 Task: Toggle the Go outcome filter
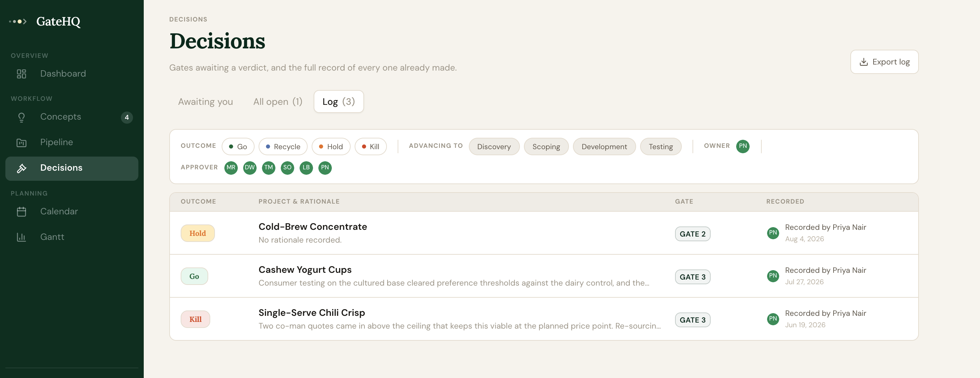point(238,146)
